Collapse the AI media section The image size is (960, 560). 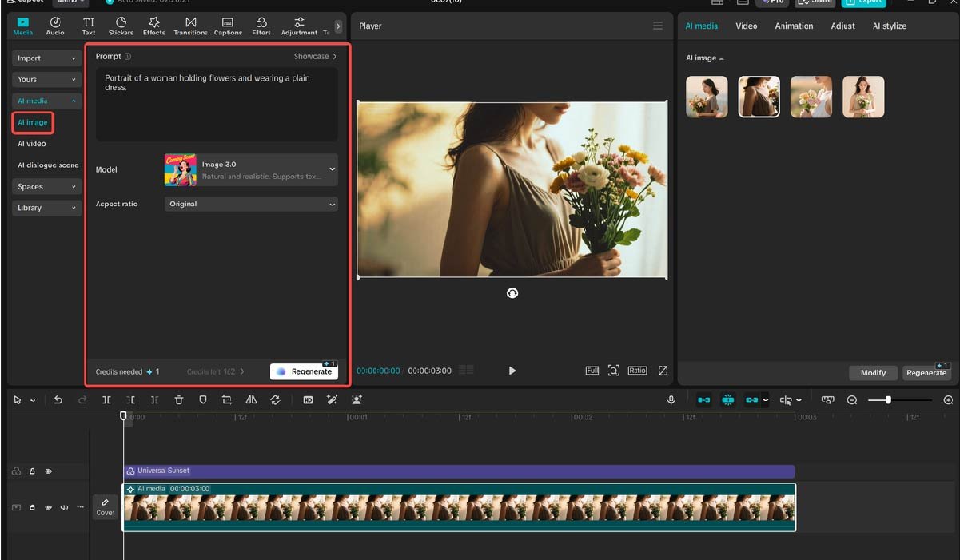[46, 101]
